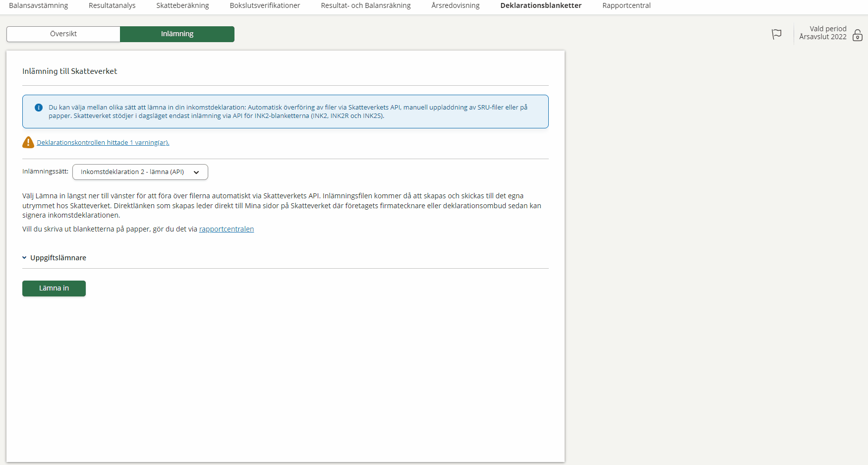This screenshot has width=868, height=465.
Task: Select Deklarationsblanketter in top navigation
Action: coord(541,5)
